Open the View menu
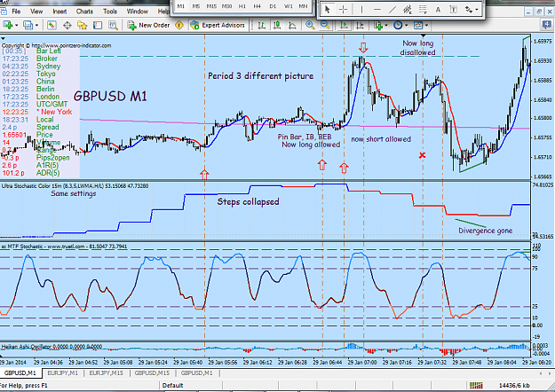Image resolution: width=555 pixels, height=392 pixels. (36, 12)
